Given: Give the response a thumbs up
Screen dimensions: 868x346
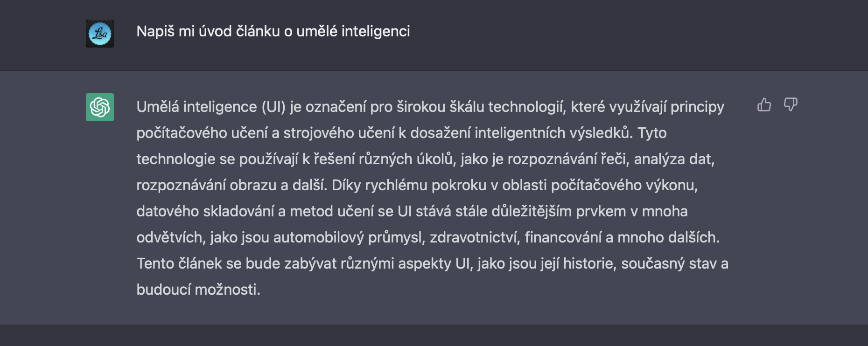Looking at the screenshot, I should [764, 104].
